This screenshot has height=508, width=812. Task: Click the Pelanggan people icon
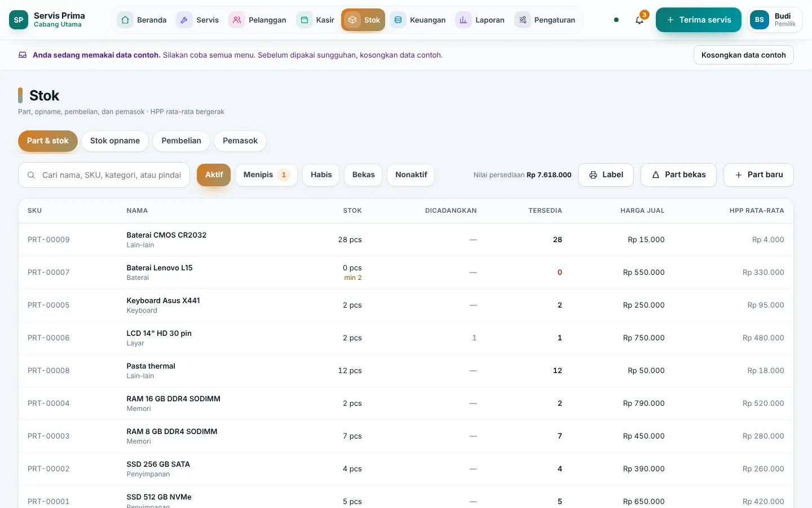point(237,20)
